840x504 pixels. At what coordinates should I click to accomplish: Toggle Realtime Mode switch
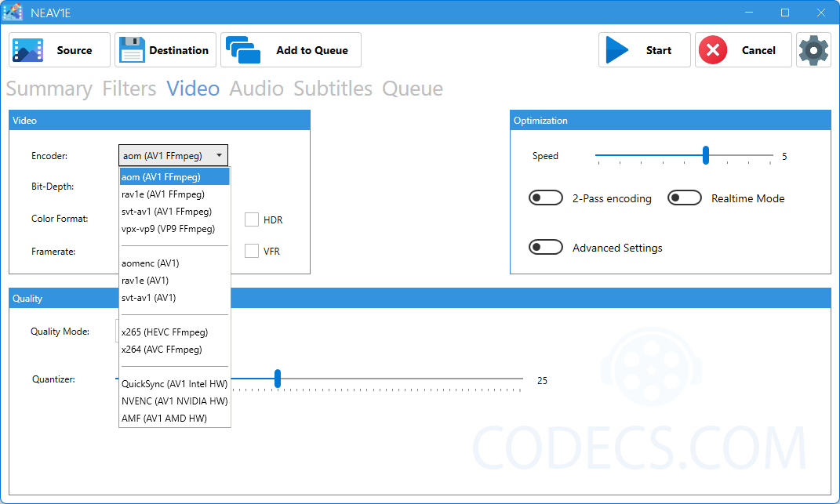click(684, 198)
